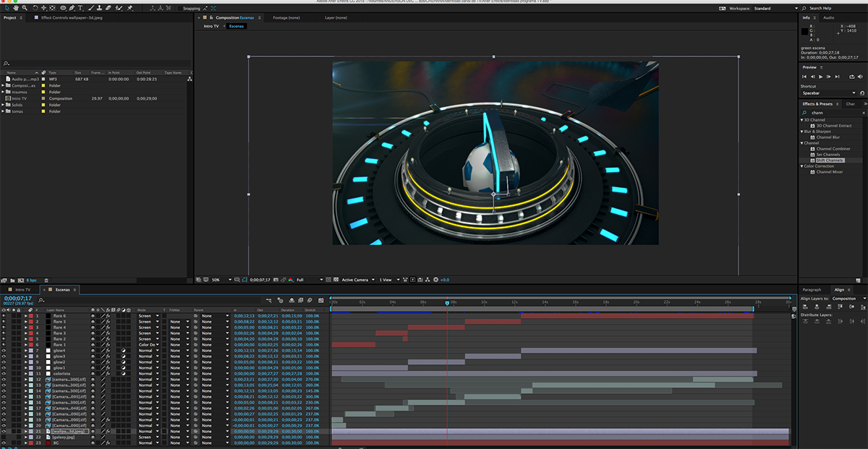Jump to first frame in Preview panel

pos(804,77)
